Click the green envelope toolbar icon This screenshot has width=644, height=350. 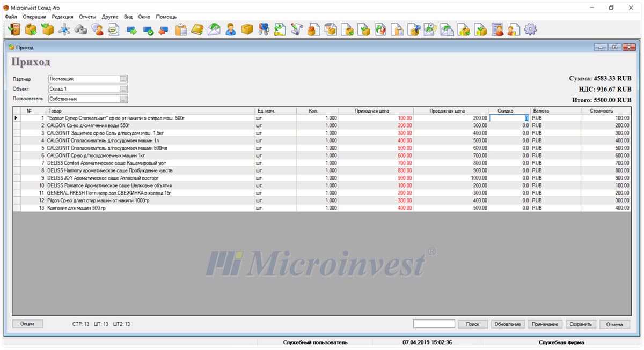coord(214,29)
